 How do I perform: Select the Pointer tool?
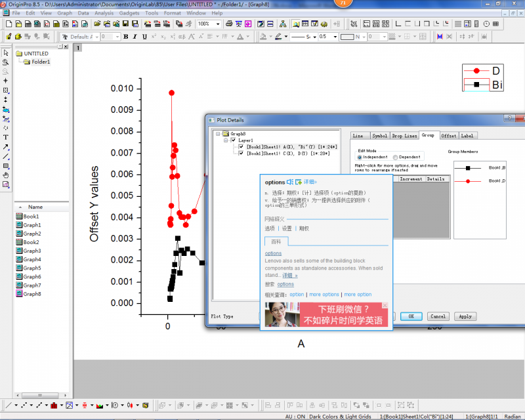(6, 52)
